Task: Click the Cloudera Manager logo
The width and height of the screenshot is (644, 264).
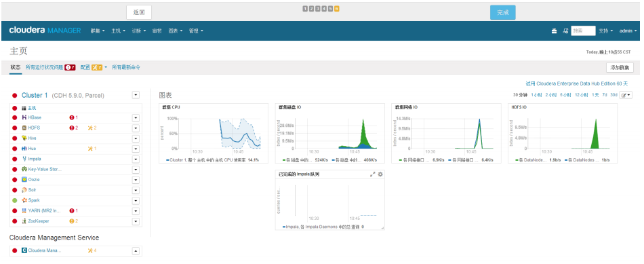Action: click(45, 31)
